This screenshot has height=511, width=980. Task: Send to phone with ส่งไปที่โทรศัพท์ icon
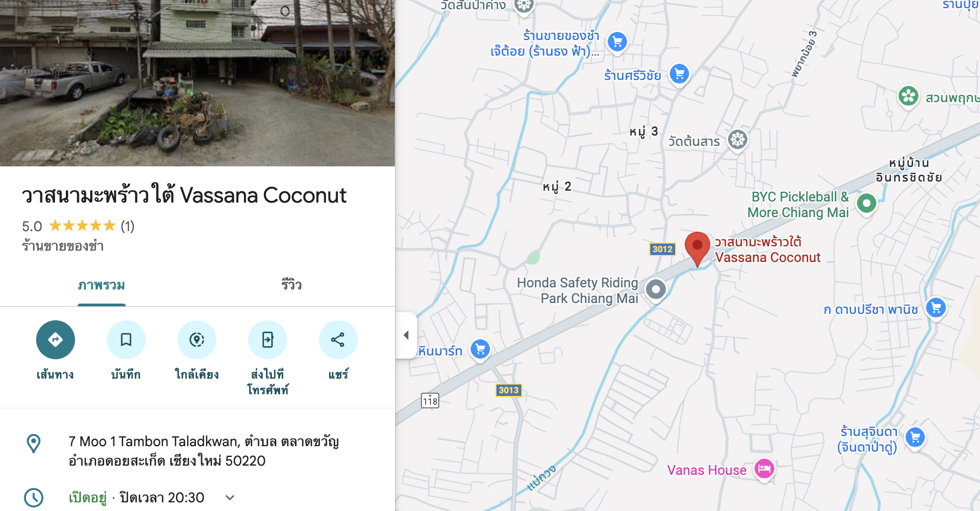point(268,340)
